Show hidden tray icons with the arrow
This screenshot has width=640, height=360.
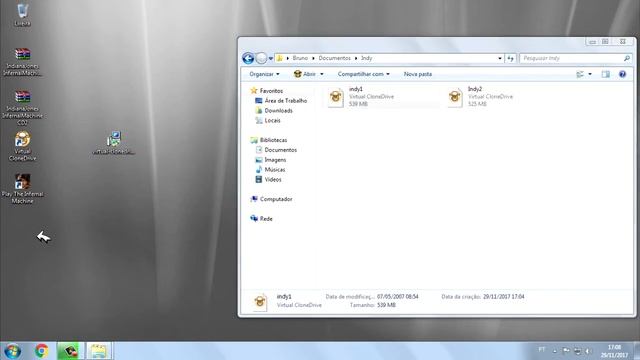555,351
